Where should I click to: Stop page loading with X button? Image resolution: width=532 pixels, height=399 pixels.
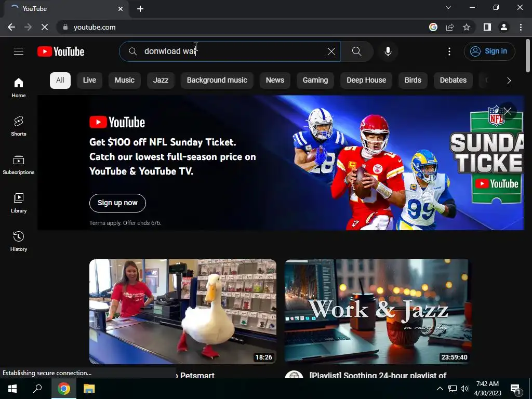pos(45,27)
